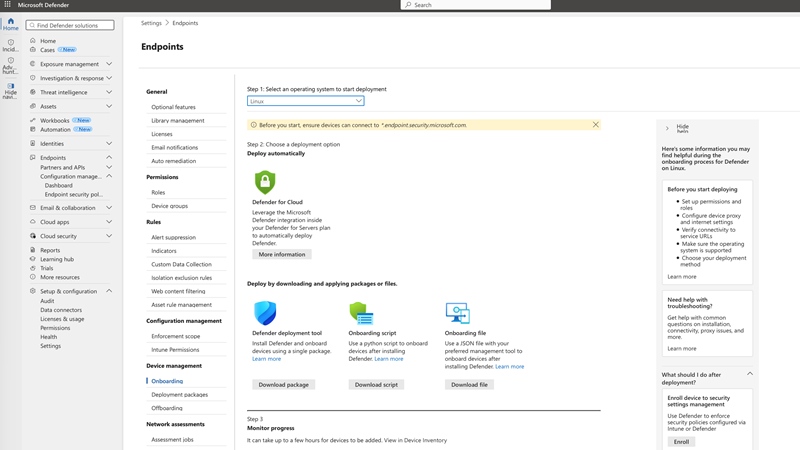Click the Onboarding script icon

(361, 313)
